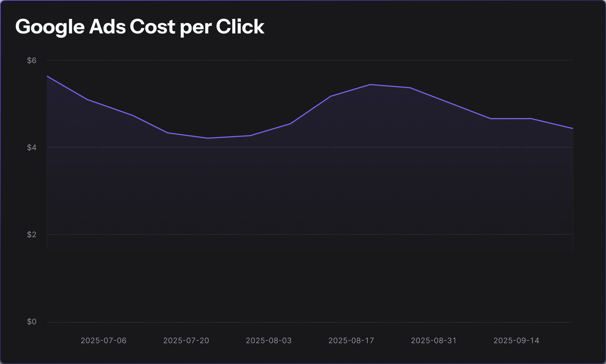The image size is (606, 364).
Task: Click the line's lowest point in late July
Action: tap(207, 138)
